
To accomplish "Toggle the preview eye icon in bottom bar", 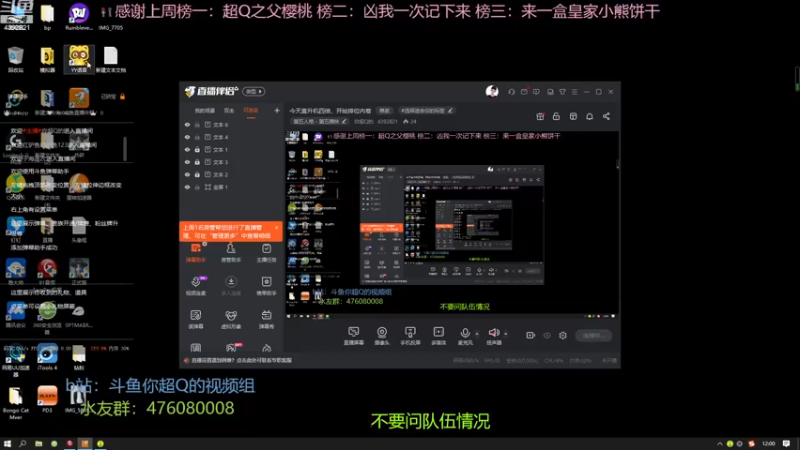I will pyautogui.click(x=547, y=335).
